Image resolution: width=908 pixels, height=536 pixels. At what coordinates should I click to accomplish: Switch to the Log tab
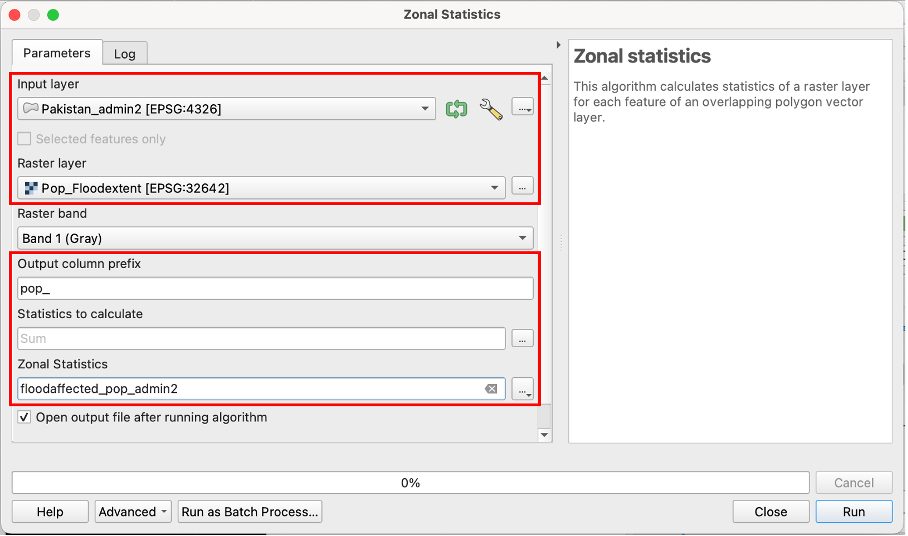125,53
